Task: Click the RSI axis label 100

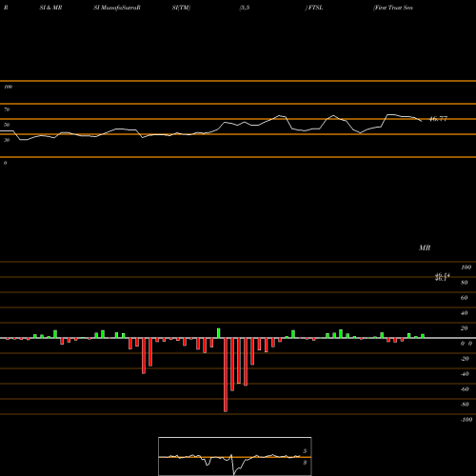Action: 8,87
